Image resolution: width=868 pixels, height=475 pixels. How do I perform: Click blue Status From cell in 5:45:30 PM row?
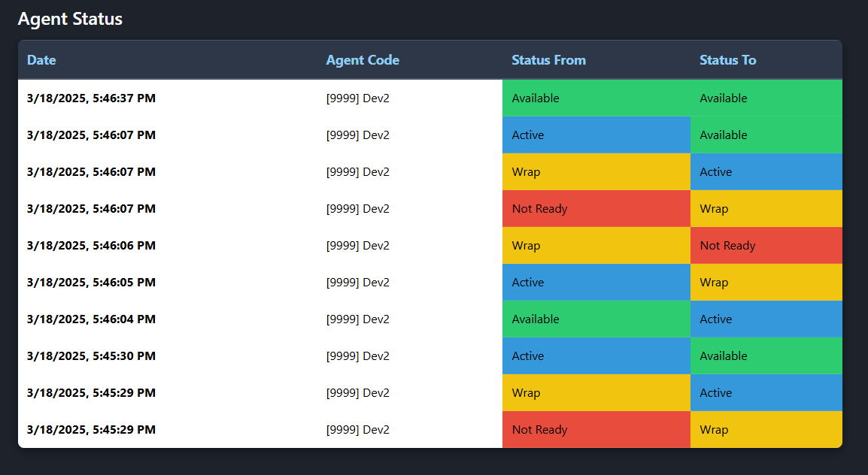596,356
